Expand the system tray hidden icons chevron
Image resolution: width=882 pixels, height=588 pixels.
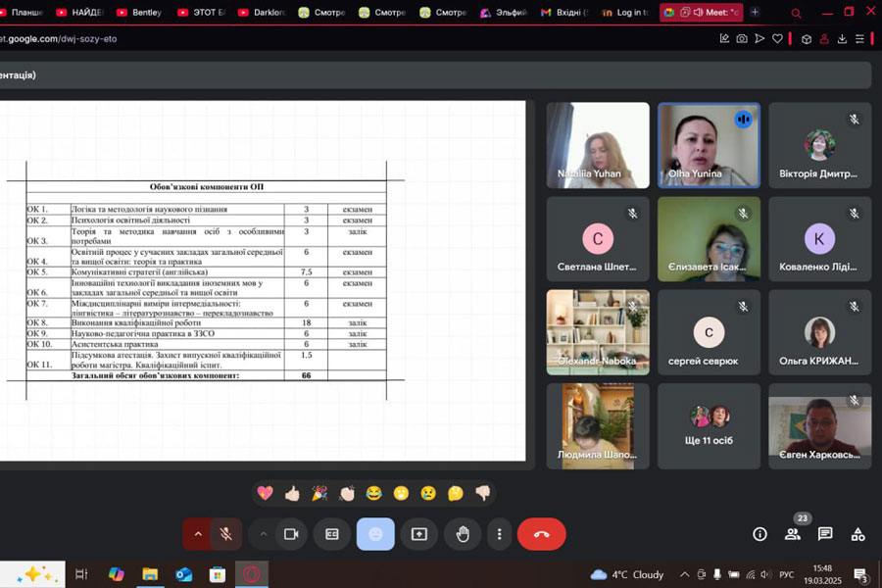(685, 574)
